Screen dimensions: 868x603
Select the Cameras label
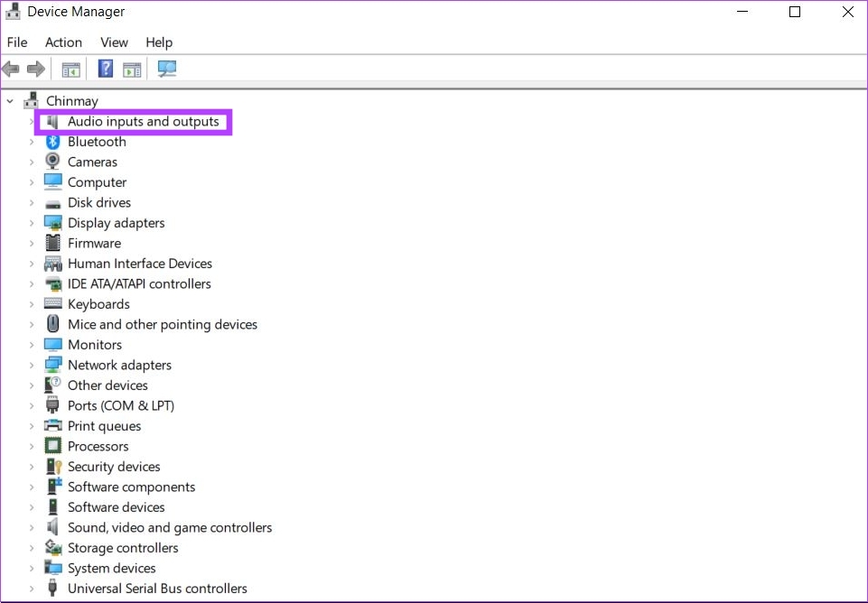click(x=92, y=162)
